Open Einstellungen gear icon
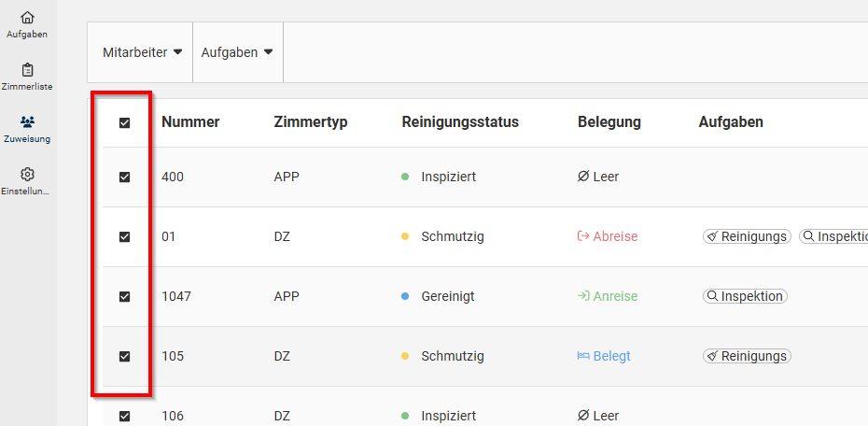The image size is (868, 426). pos(27,174)
